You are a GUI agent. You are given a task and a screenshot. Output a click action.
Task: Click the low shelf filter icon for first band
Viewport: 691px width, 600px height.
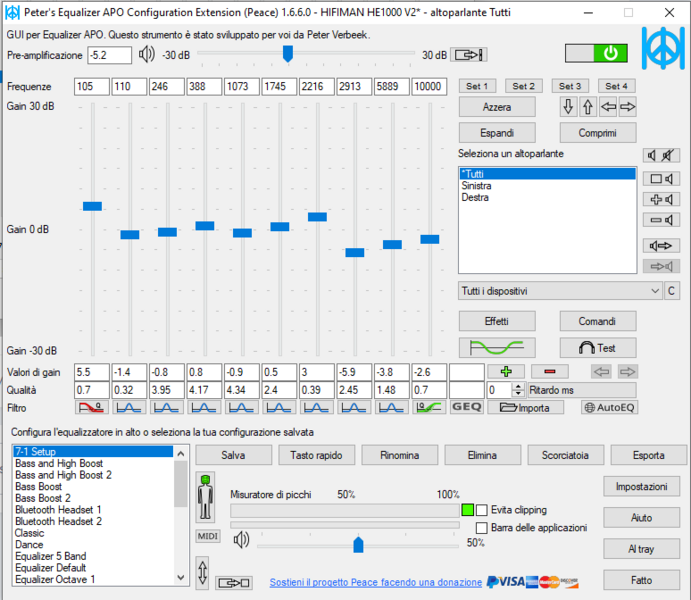[92, 407]
